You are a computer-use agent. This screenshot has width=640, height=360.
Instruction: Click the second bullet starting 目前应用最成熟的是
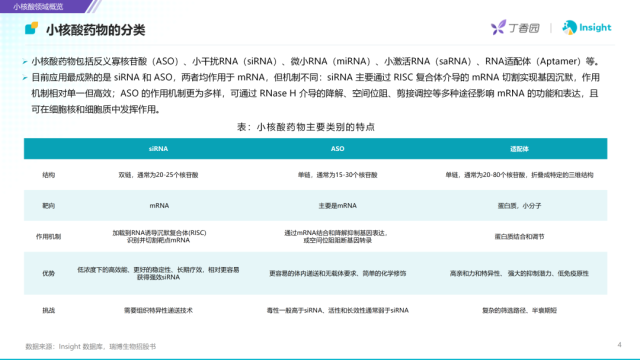[x=315, y=93]
